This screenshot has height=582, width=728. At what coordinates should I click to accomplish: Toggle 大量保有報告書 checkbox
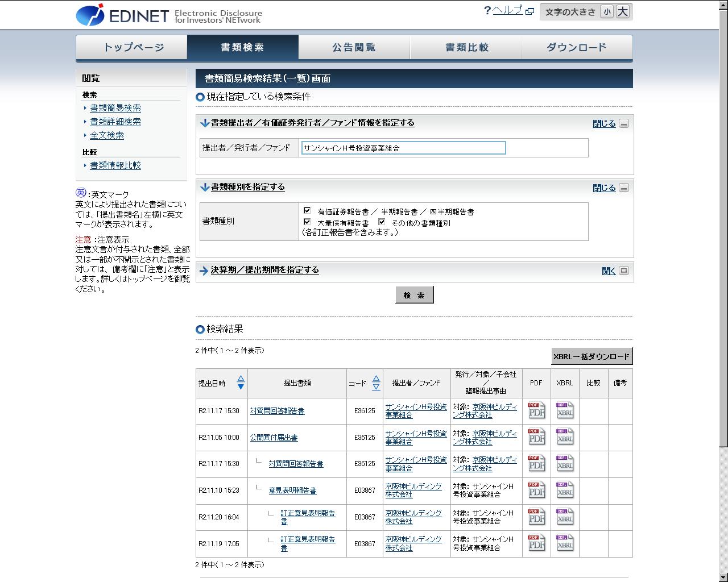(307, 222)
